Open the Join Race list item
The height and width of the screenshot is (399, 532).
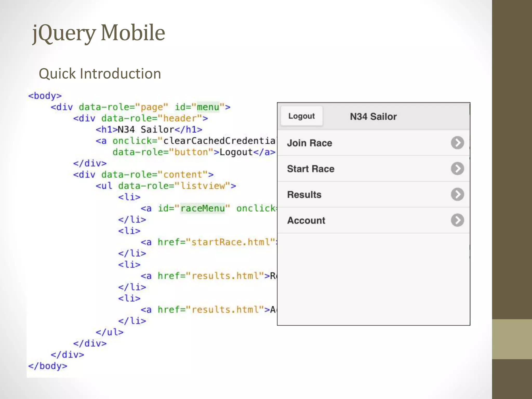(x=374, y=143)
